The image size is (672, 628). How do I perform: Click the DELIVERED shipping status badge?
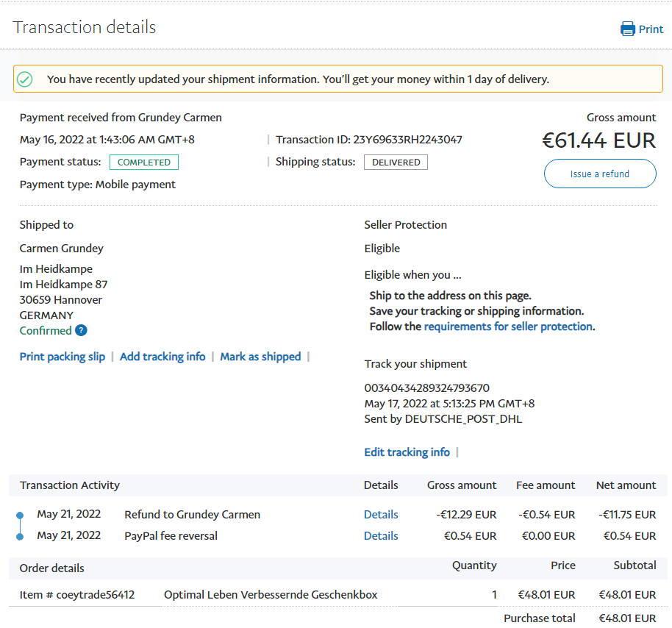(396, 163)
